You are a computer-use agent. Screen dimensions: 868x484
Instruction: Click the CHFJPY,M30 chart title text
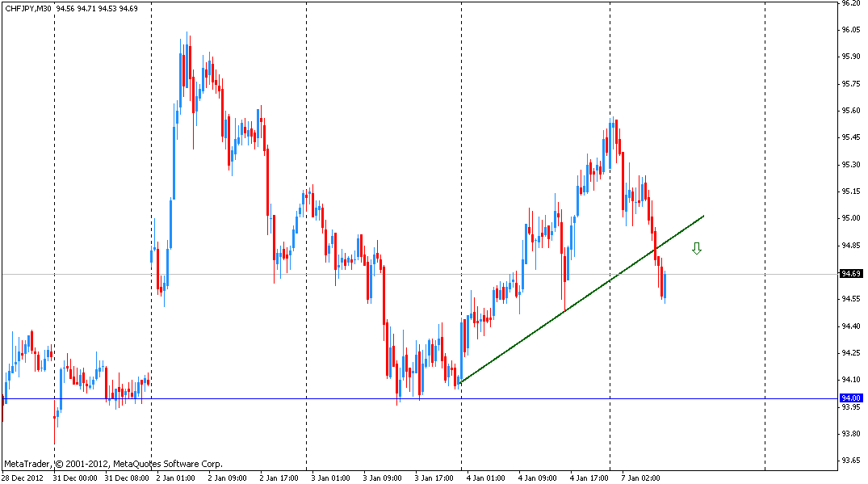(28, 8)
